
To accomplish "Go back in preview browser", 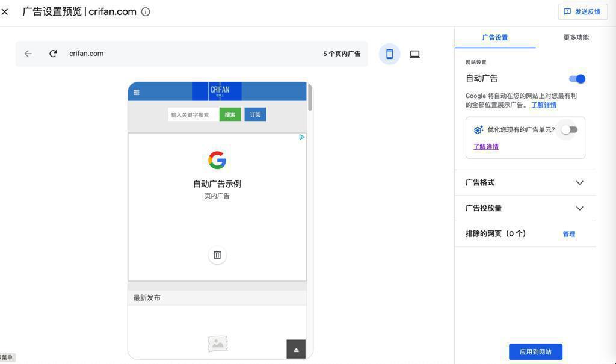I will pos(28,54).
